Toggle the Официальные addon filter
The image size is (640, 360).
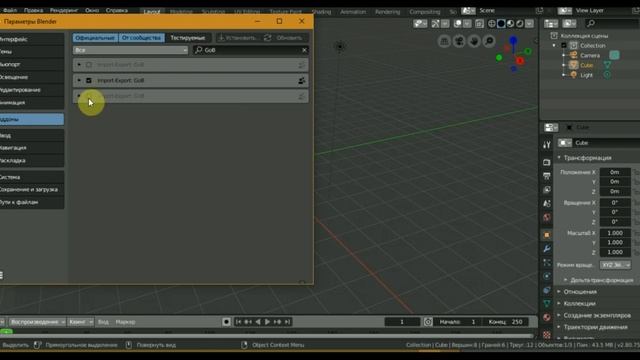(x=95, y=38)
